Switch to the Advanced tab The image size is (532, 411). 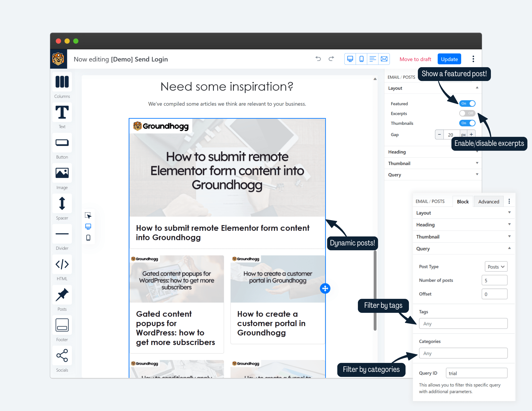pyautogui.click(x=489, y=201)
